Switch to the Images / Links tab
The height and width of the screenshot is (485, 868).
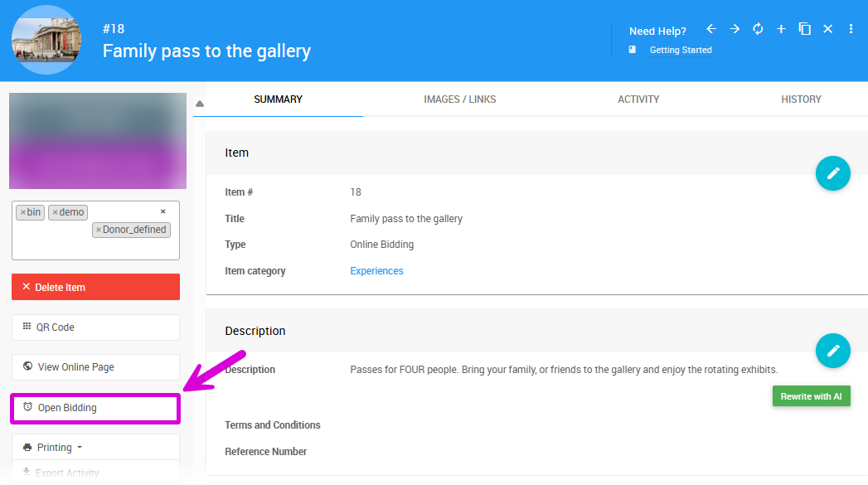[x=459, y=99]
